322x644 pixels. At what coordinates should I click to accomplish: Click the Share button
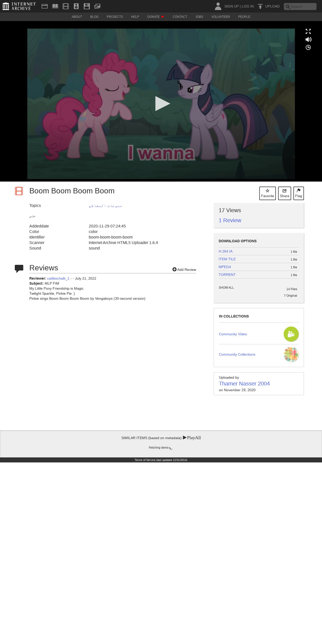(285, 193)
